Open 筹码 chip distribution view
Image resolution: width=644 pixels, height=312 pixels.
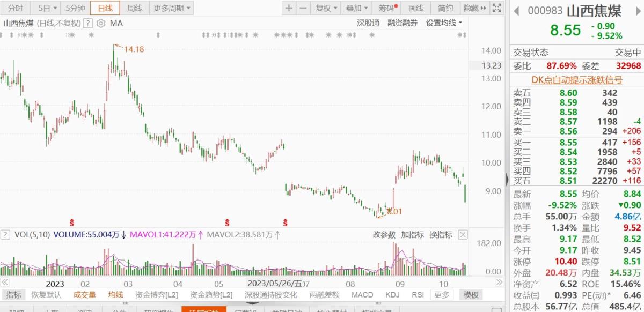pyautogui.click(x=387, y=8)
